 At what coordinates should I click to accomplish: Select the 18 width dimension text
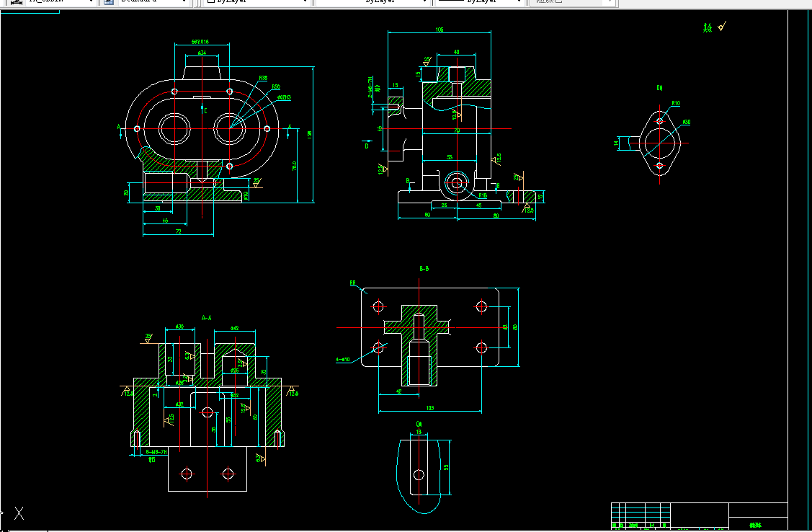419,431
